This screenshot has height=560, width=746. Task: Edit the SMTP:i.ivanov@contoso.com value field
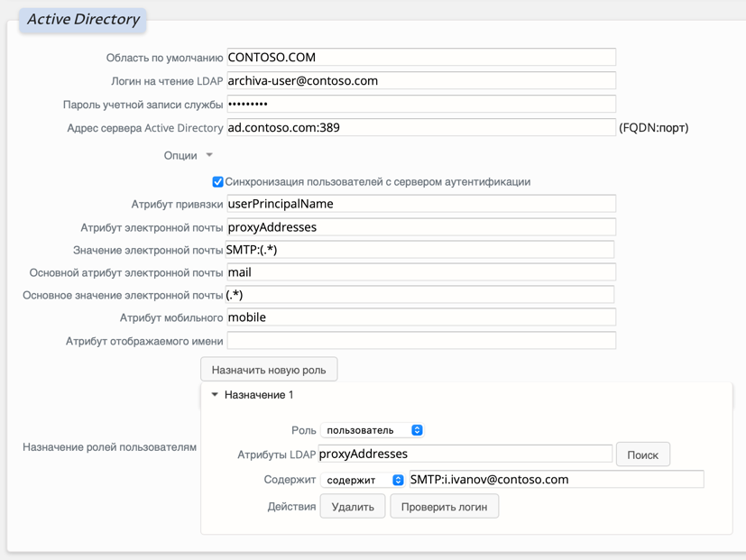click(555, 480)
